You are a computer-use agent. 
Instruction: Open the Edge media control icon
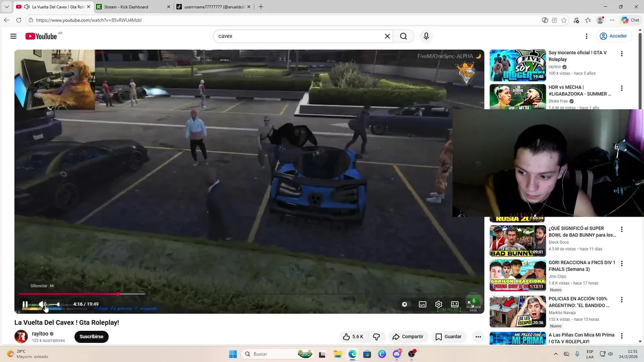(x=576, y=20)
